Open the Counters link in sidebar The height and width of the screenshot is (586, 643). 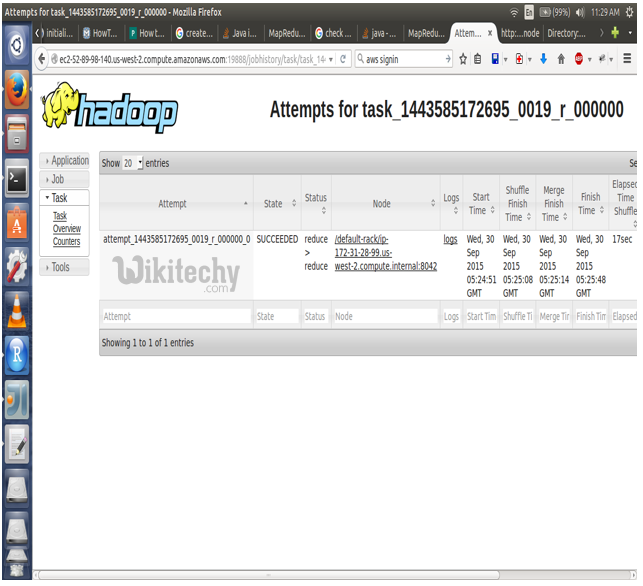click(x=66, y=242)
